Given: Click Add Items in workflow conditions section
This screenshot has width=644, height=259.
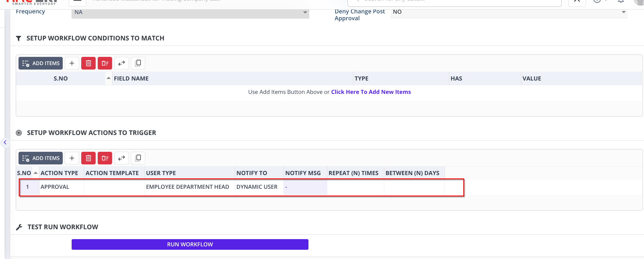Looking at the screenshot, I should coord(40,63).
